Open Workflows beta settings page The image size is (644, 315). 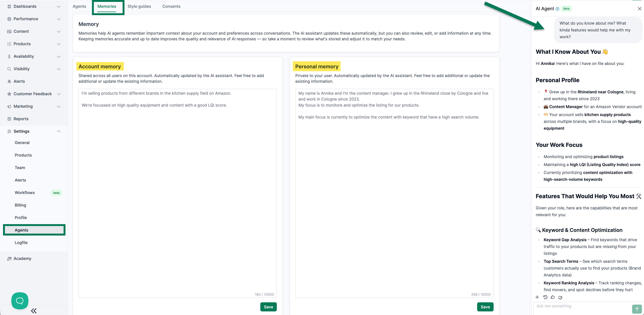25,193
